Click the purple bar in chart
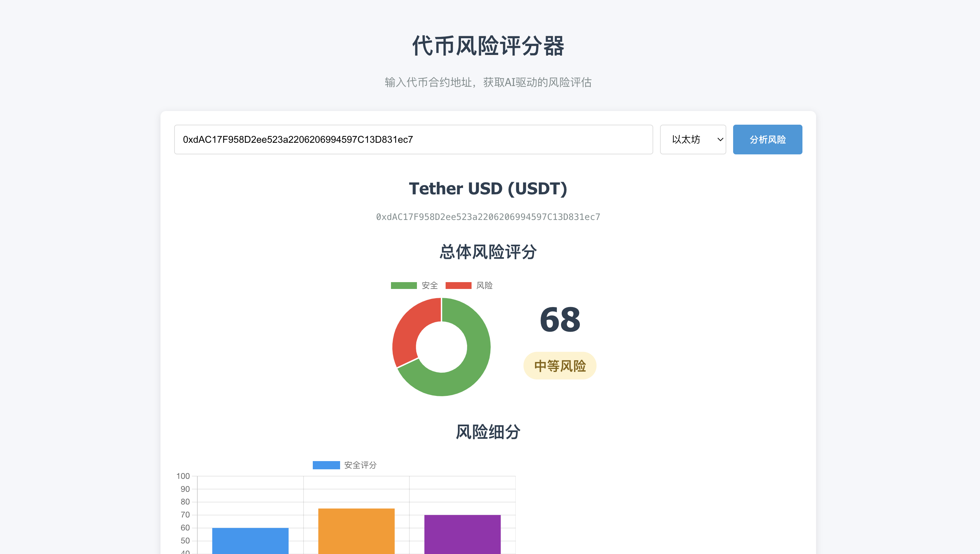This screenshot has height=554, width=980. (x=462, y=534)
